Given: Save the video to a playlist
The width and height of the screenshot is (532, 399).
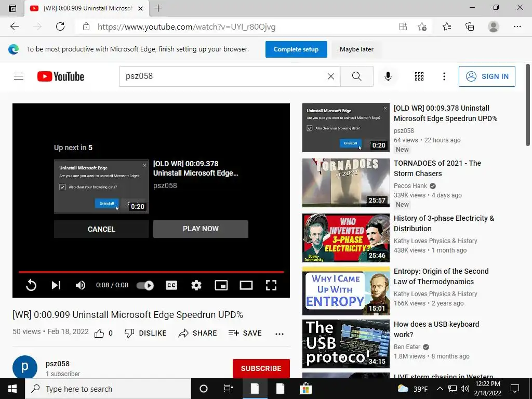Looking at the screenshot, I should tap(245, 333).
